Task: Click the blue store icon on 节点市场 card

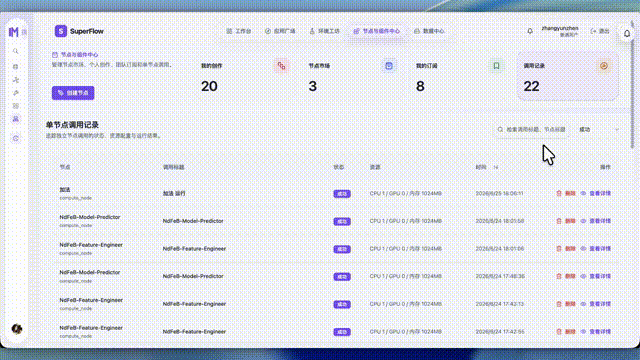Action: coord(389,66)
